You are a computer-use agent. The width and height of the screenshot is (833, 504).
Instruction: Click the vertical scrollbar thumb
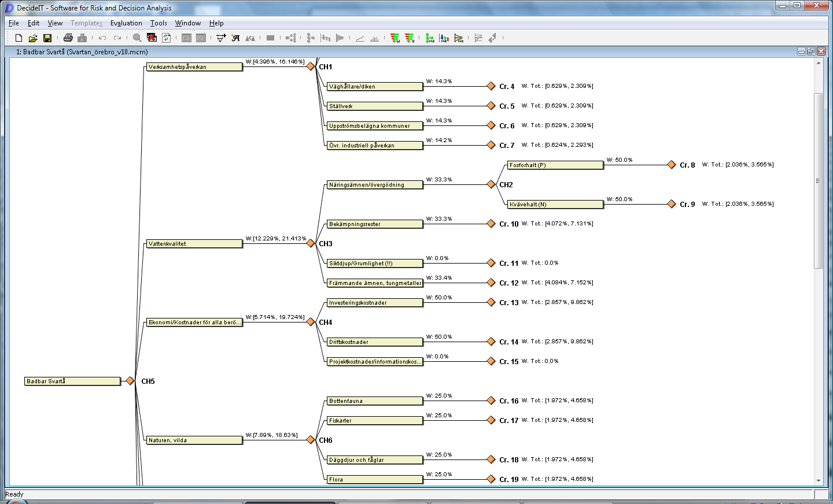tap(819, 180)
